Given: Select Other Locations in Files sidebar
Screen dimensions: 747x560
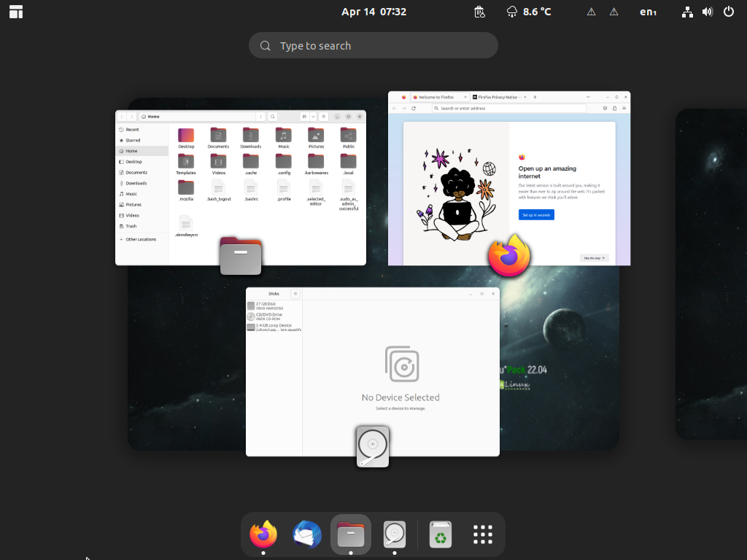Looking at the screenshot, I should (x=142, y=239).
